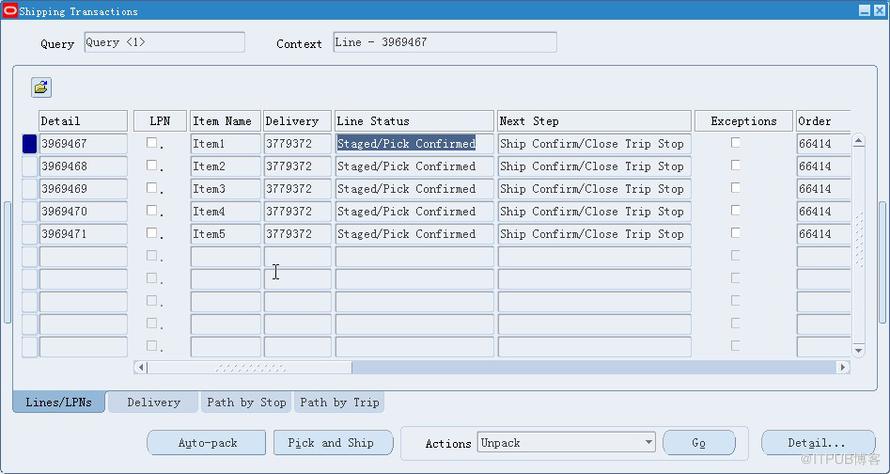Switch to the Delivery tab

tap(153, 402)
